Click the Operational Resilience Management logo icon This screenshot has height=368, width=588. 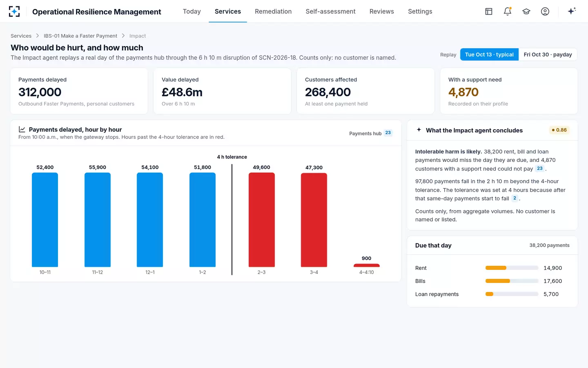(14, 11)
